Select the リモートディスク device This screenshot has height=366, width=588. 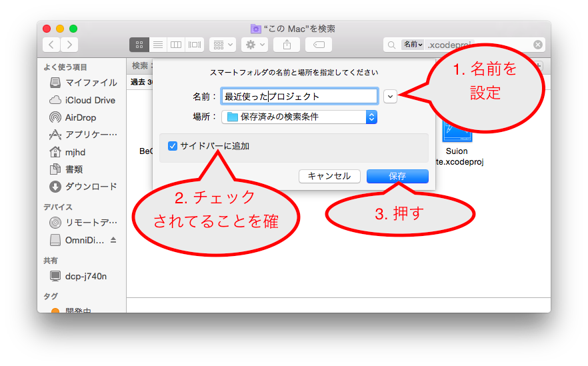84,223
